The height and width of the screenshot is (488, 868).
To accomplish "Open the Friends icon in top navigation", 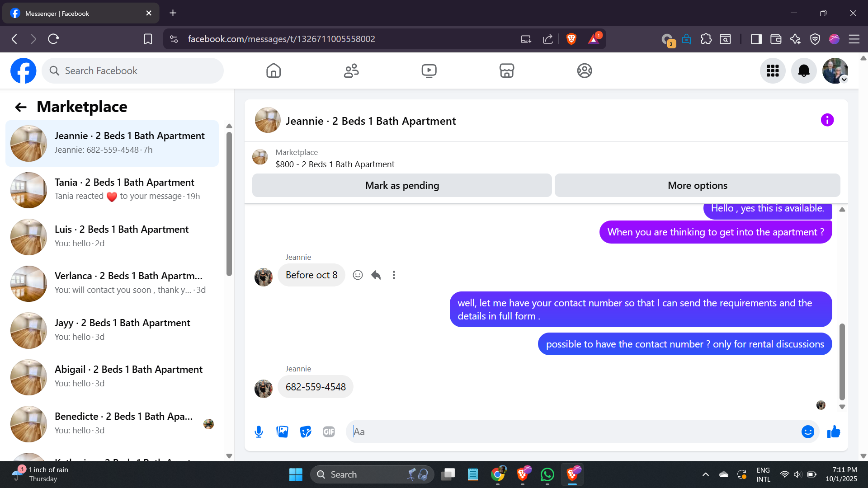I will pyautogui.click(x=351, y=70).
